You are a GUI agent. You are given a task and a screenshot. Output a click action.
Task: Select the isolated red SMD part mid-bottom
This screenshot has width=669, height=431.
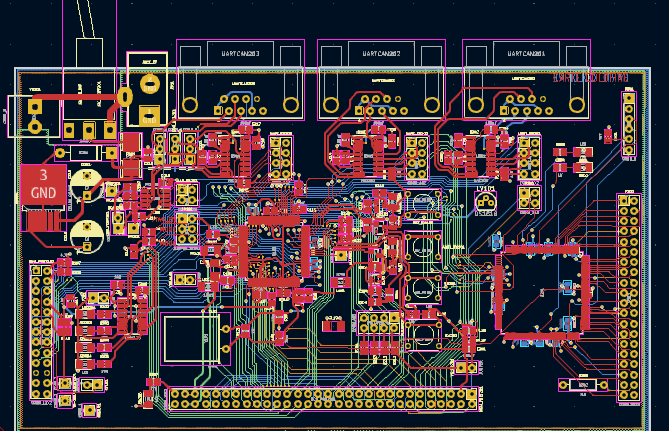click(x=333, y=326)
